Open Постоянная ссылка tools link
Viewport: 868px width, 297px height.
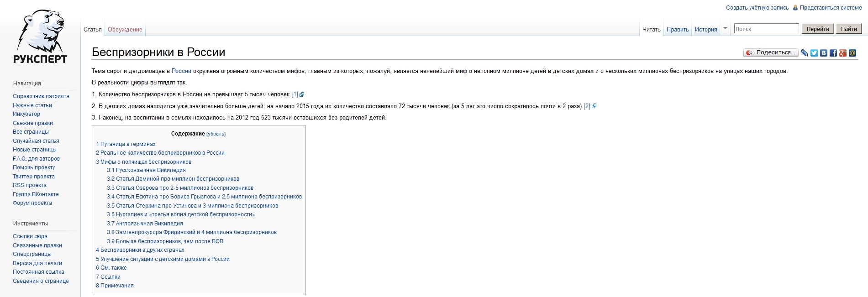click(x=38, y=272)
